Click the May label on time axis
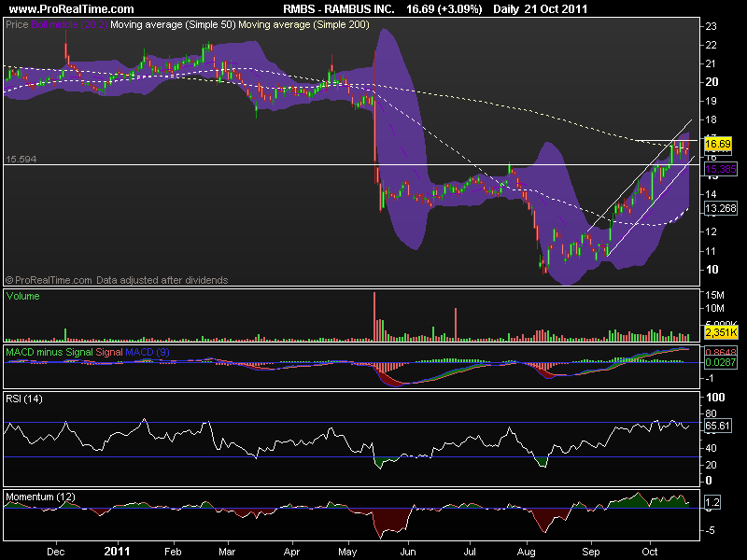747x560 pixels. click(347, 552)
